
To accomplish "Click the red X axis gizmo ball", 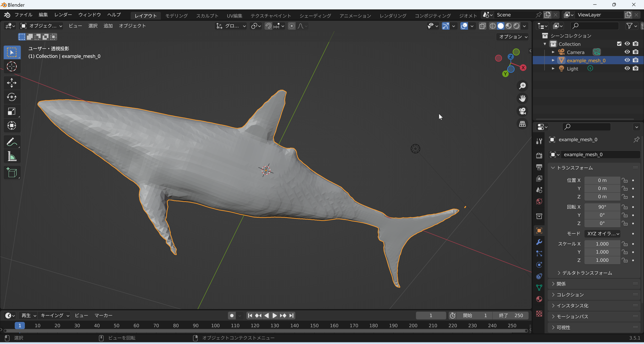I will coord(523,67).
